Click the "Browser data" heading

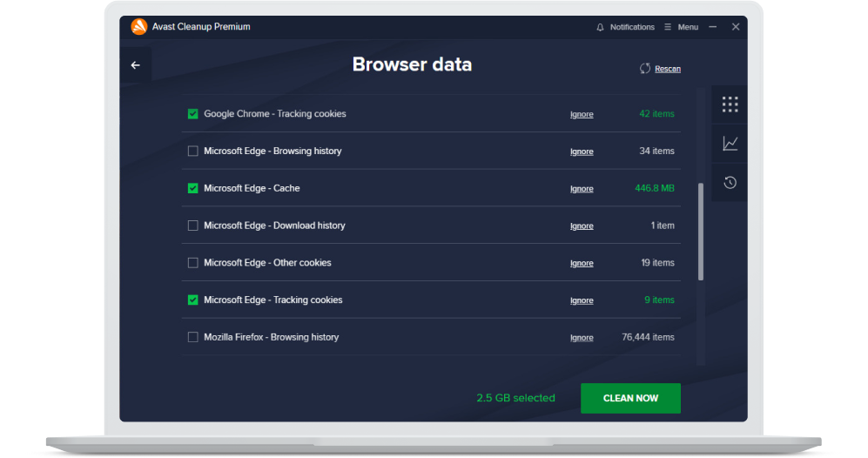coord(412,64)
